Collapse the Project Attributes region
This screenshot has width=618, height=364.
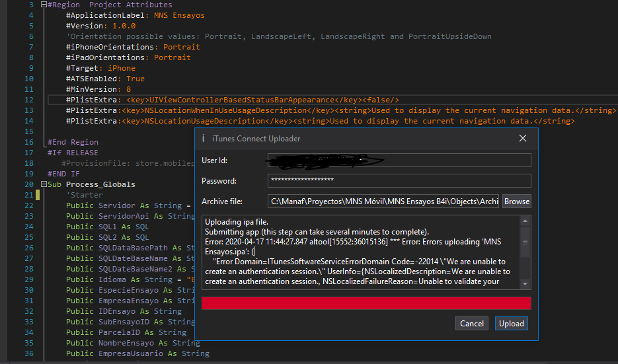[44, 5]
